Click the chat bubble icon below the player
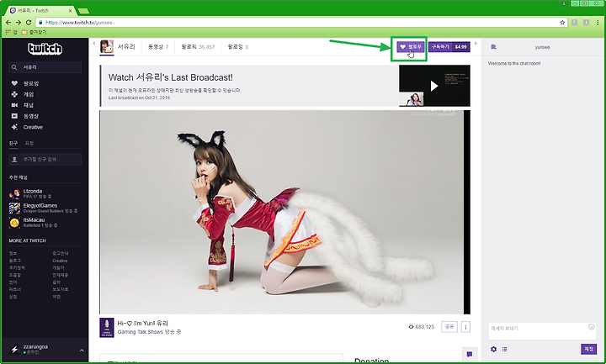The width and height of the screenshot is (606, 364). click(x=470, y=354)
